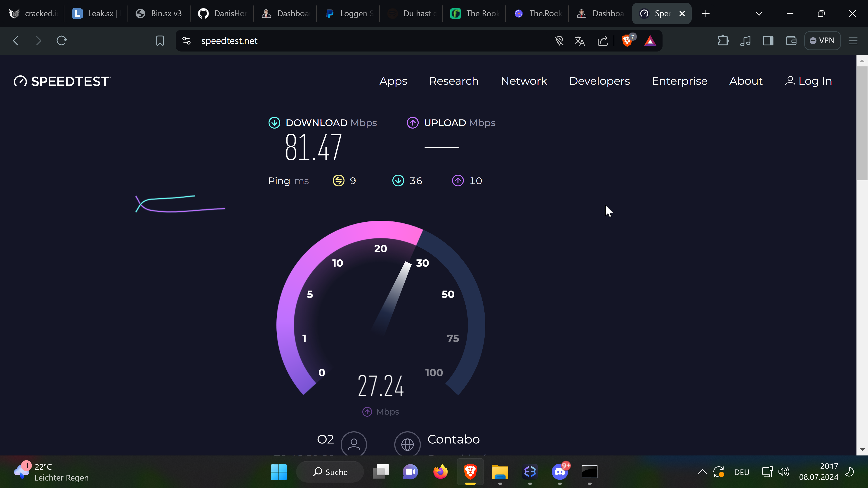Switch to the Bin.sx v3 tab
Viewport: 868px width, 488px height.
point(158,14)
